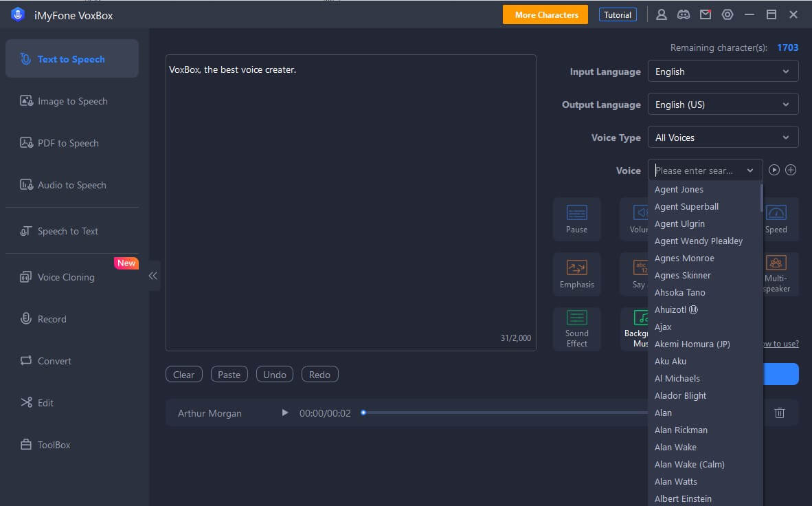Apply Emphasis to text
Screen dimensions: 812x506
pos(577,274)
